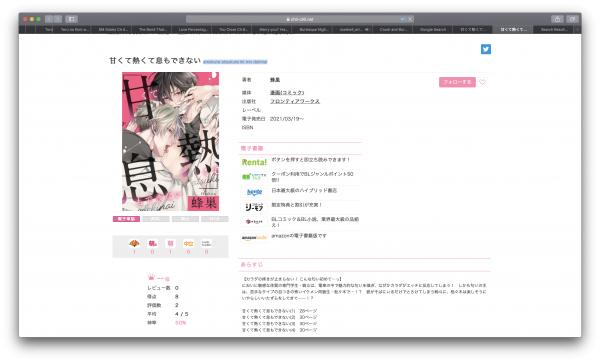Open the 漫画(コミック) media link
600x362 pixels.
click(x=287, y=93)
